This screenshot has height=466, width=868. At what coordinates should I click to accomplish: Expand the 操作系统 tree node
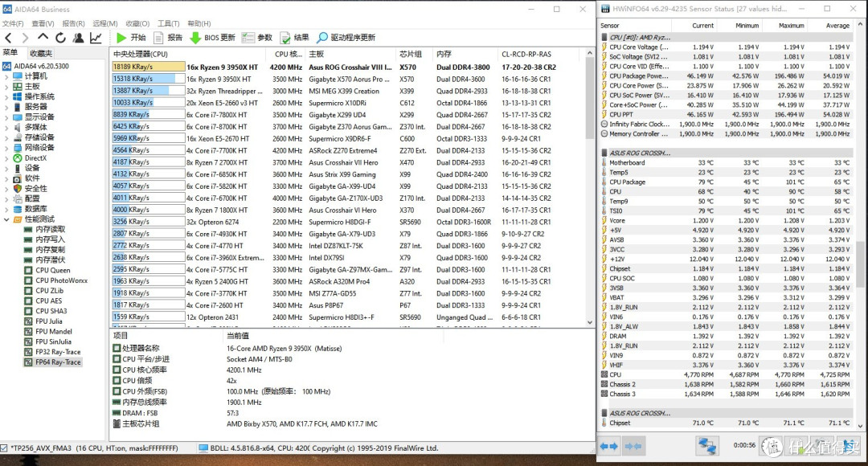(6, 97)
